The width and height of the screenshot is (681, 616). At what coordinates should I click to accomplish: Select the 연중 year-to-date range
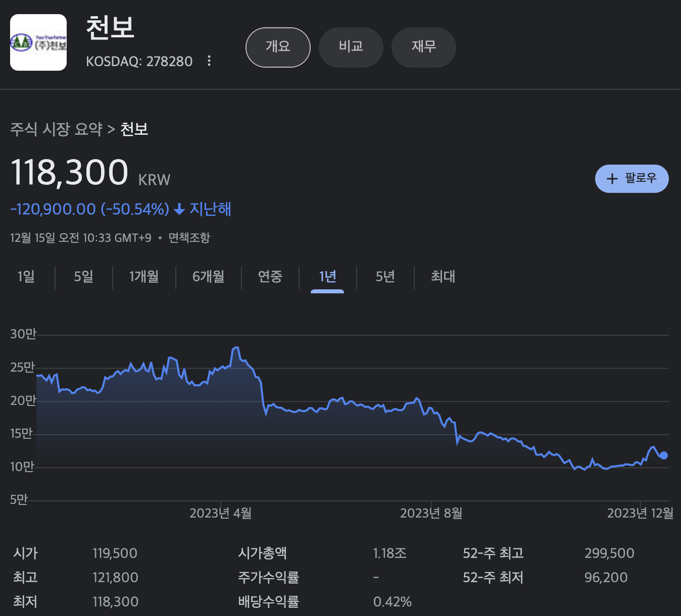pyautogui.click(x=270, y=277)
